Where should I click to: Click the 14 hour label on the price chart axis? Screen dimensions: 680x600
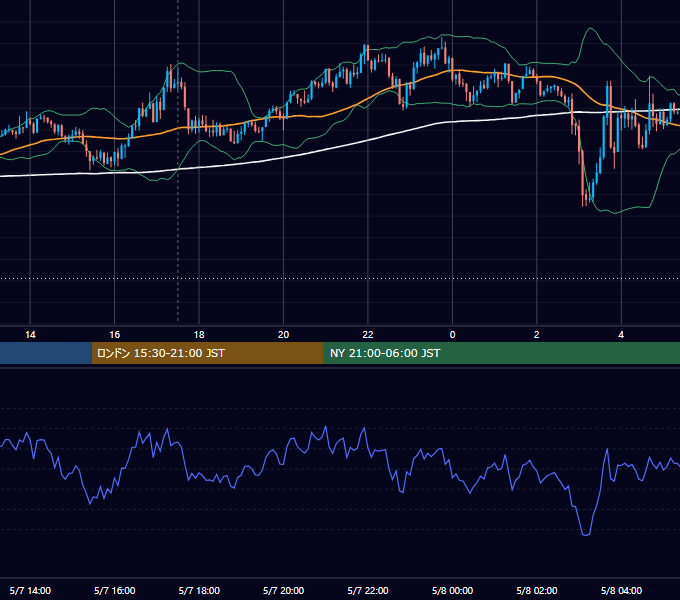click(30, 335)
